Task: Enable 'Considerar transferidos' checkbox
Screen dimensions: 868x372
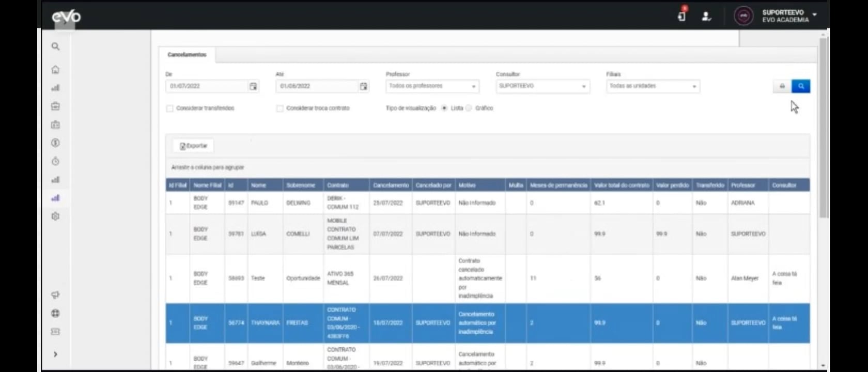Action: pyautogui.click(x=169, y=109)
